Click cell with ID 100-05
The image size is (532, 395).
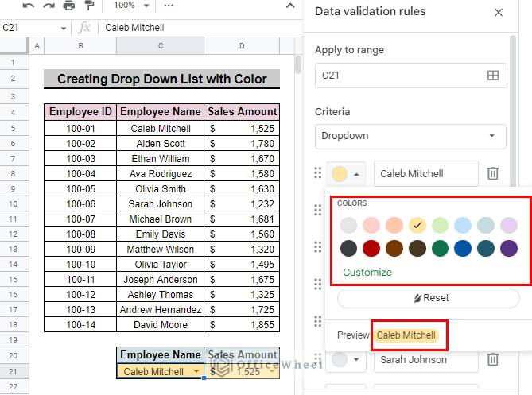[x=80, y=189]
